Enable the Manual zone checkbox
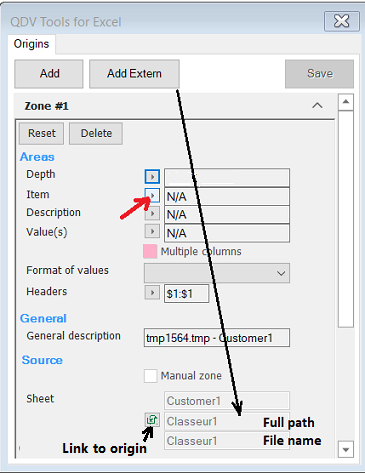The image size is (365, 473). tap(150, 376)
